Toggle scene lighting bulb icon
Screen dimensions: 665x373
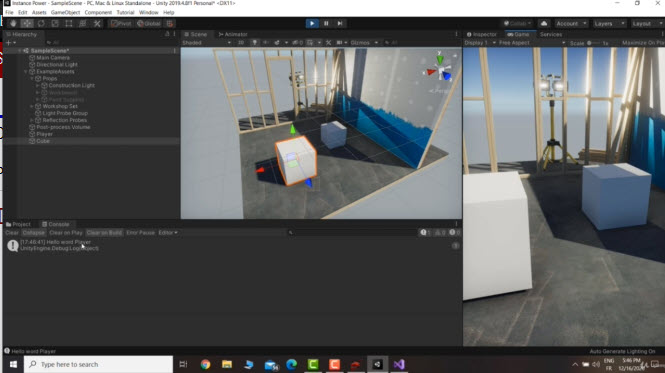pos(254,43)
